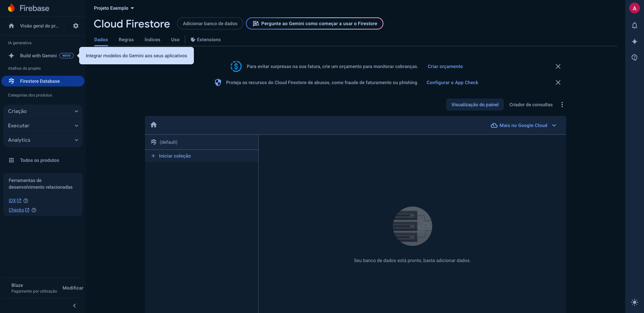The width and height of the screenshot is (644, 313).
Task: Switch to the Índices tab
Action: pos(152,40)
